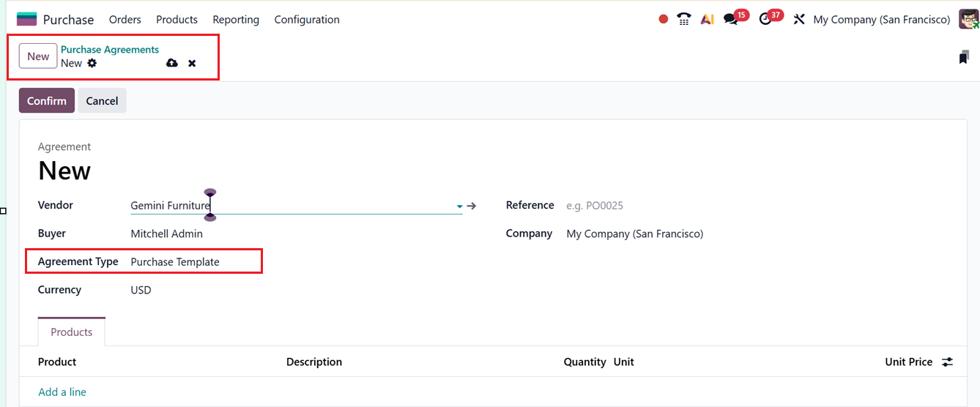Open the VoIP phone dialer icon

click(684, 20)
